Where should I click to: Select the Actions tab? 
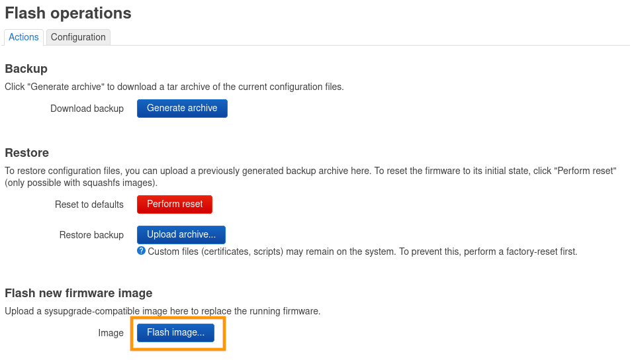tap(24, 37)
